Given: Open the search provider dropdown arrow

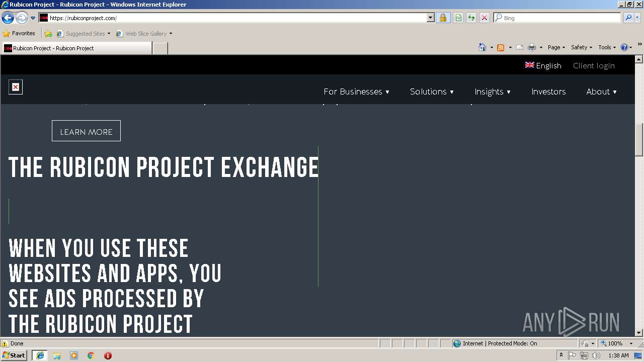Looking at the screenshot, I should click(637, 18).
